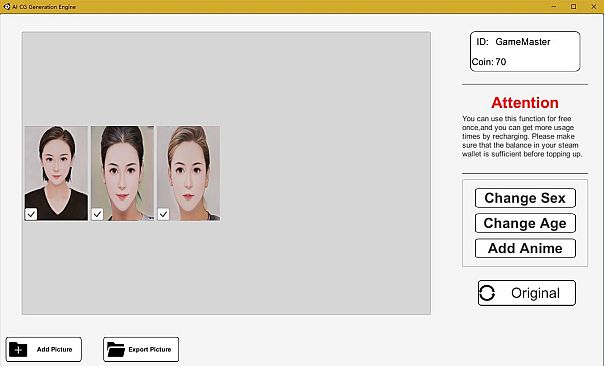This screenshot has width=604, height=366.
Task: Click the app icon in the title bar
Action: tap(6, 7)
